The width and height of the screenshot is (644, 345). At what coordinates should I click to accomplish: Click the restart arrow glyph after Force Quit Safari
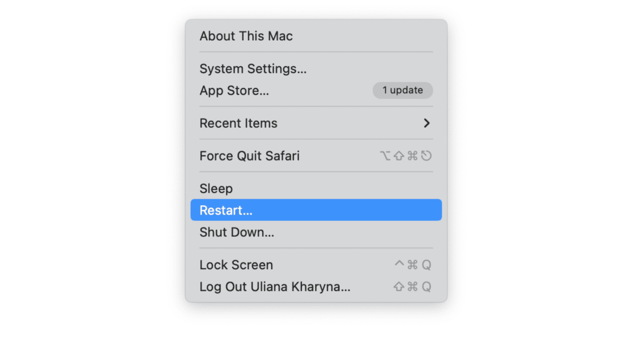[427, 156]
